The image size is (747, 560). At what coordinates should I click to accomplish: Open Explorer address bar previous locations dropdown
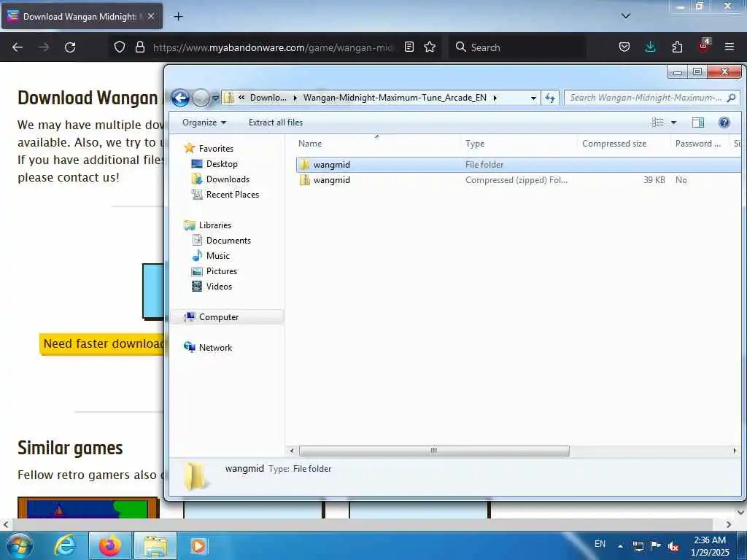click(x=533, y=98)
